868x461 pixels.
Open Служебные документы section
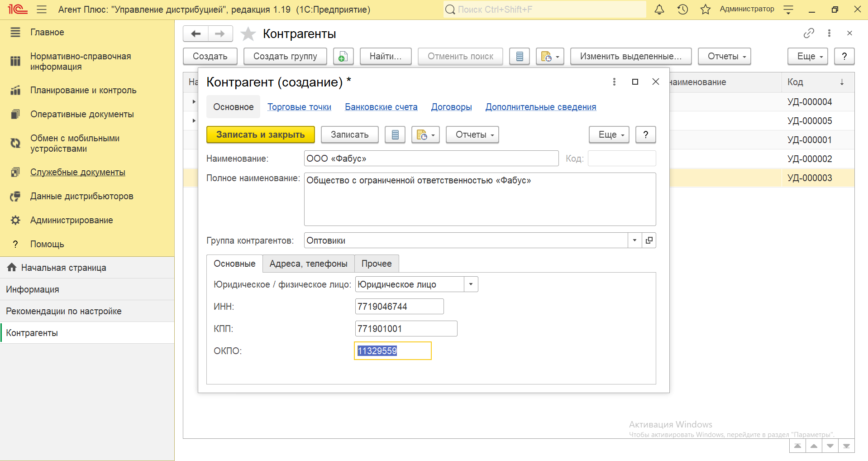(78, 172)
